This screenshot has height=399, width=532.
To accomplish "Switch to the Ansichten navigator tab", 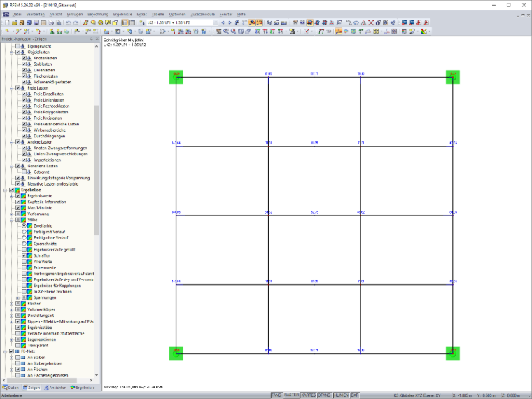I will (55, 388).
